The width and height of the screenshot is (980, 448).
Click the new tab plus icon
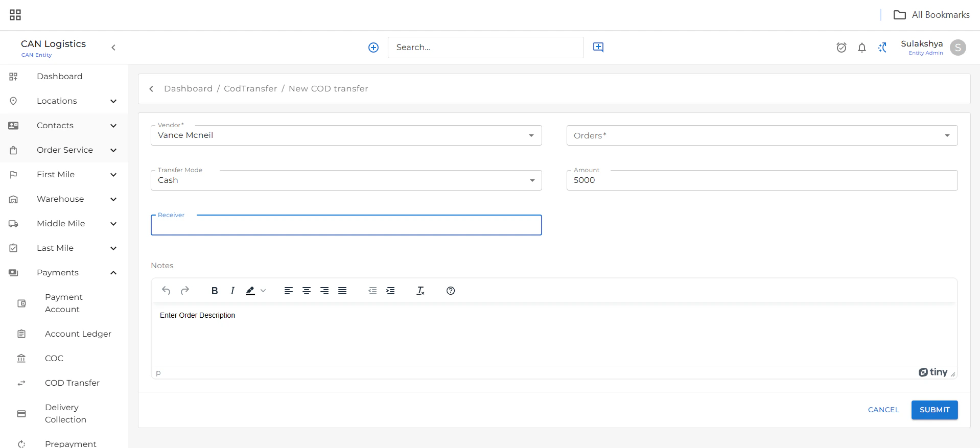click(598, 47)
